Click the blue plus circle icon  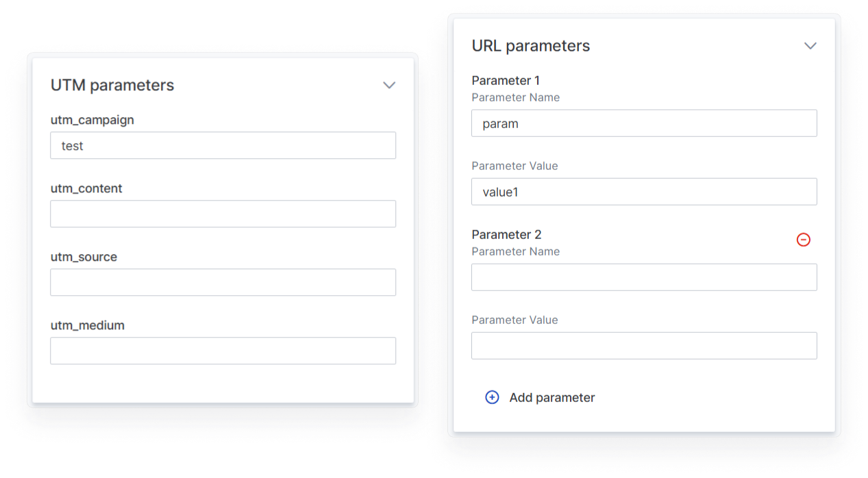pyautogui.click(x=492, y=397)
